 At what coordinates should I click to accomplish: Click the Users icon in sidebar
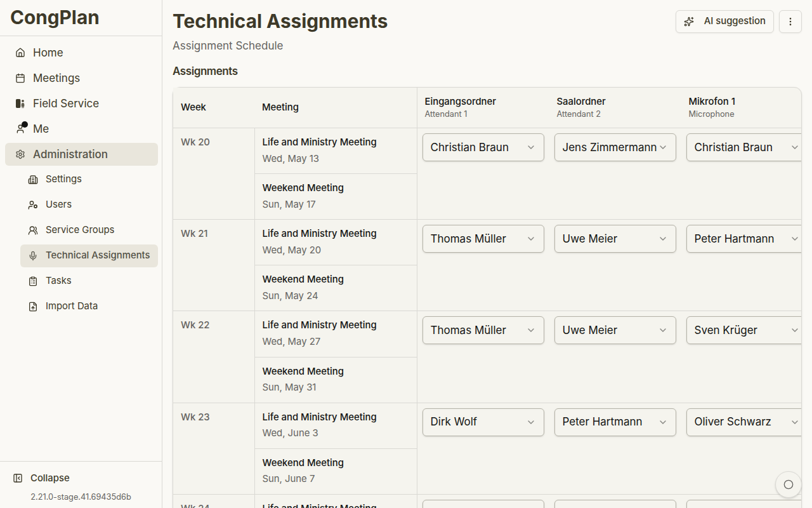tap(33, 205)
